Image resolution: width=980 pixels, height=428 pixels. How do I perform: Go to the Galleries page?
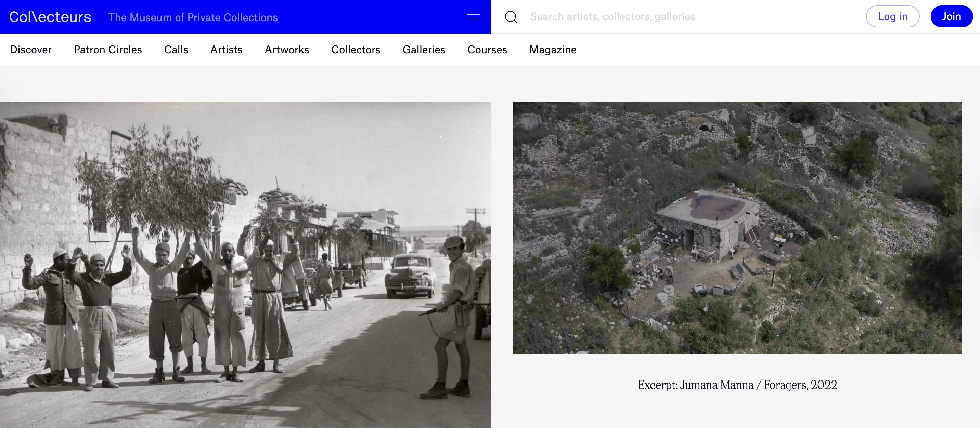[x=424, y=50]
